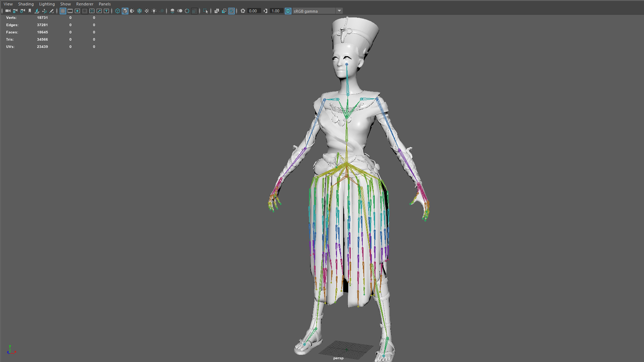The width and height of the screenshot is (644, 362).
Task: Toggle Wireframe display with cube outline icon
Action: (x=117, y=11)
